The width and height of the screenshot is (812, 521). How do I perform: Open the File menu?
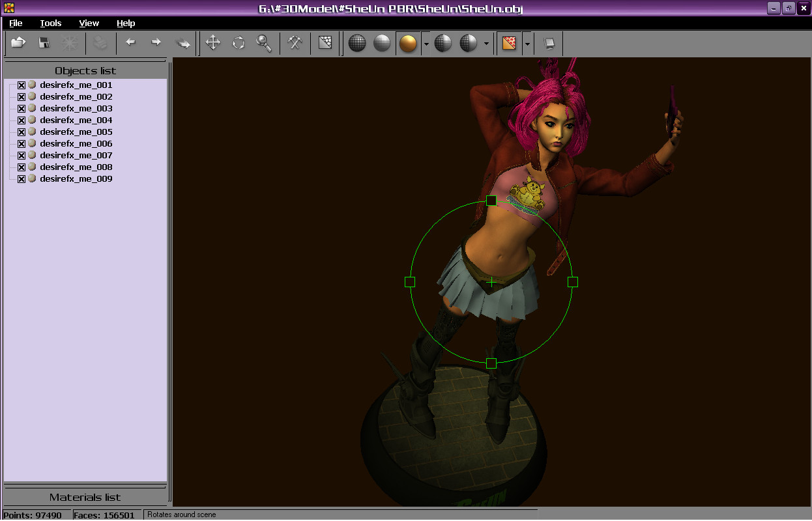16,23
